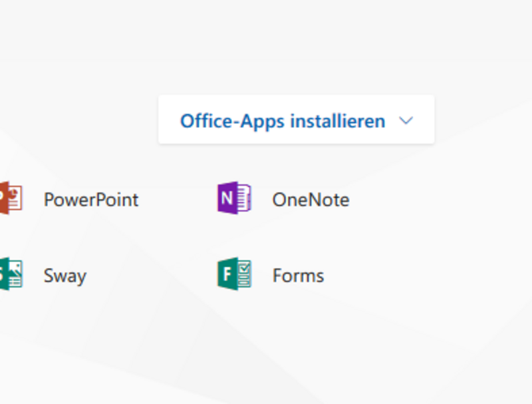
Task: Open dropdown arrow beside installieren
Action: pos(406,120)
